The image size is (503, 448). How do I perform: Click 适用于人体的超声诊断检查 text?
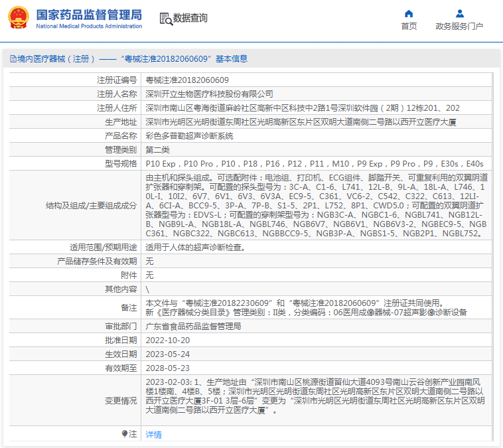[195, 248]
